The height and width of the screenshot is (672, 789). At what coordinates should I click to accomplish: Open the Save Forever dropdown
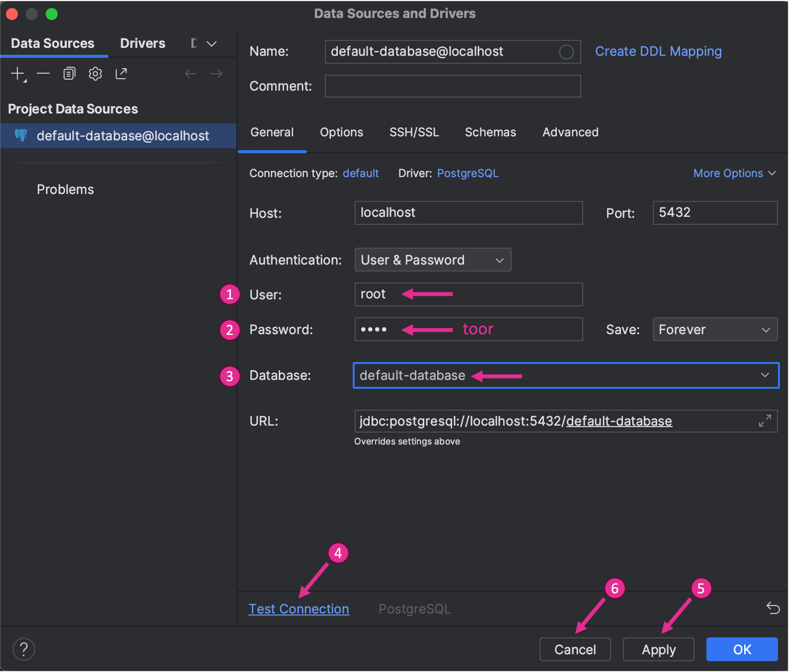coord(715,329)
